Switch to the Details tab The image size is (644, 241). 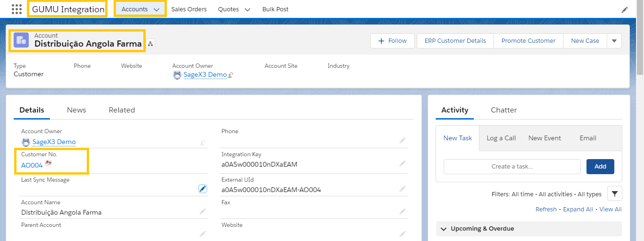click(x=32, y=110)
